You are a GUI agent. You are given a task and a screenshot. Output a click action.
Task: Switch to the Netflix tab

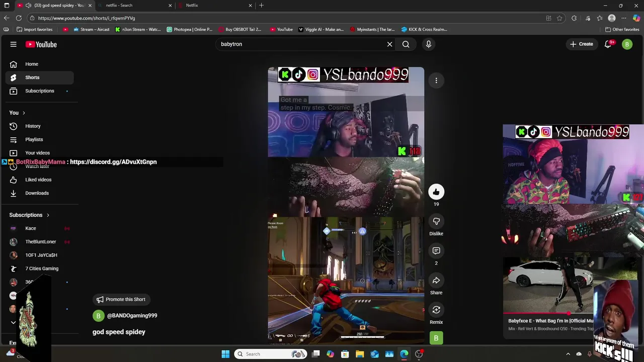[x=214, y=6]
